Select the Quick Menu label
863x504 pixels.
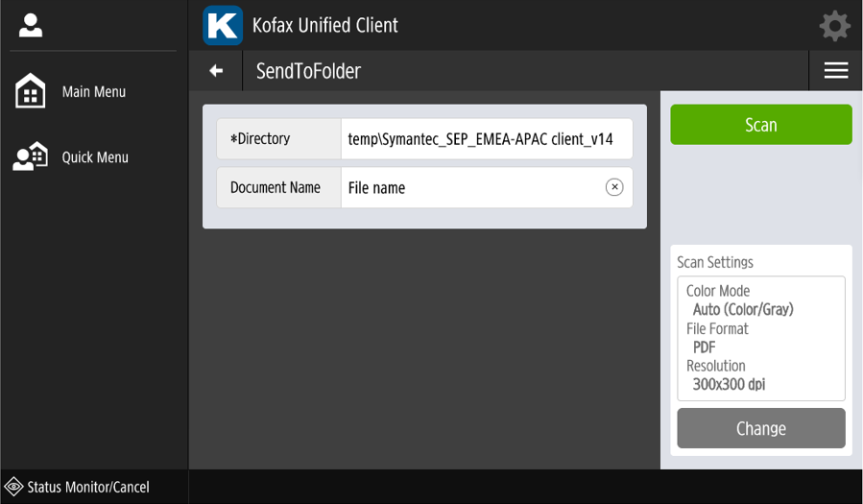(95, 157)
